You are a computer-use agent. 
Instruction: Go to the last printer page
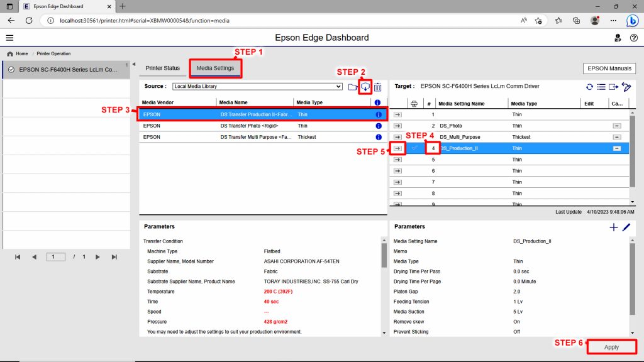tap(114, 257)
